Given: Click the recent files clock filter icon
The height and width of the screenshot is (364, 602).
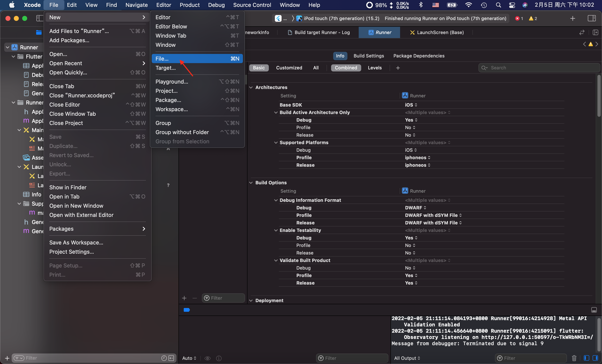Looking at the screenshot, I should 164,358.
